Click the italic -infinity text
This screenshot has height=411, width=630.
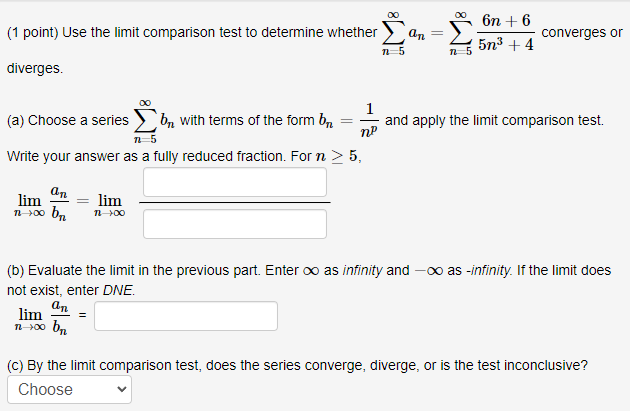[x=489, y=270]
